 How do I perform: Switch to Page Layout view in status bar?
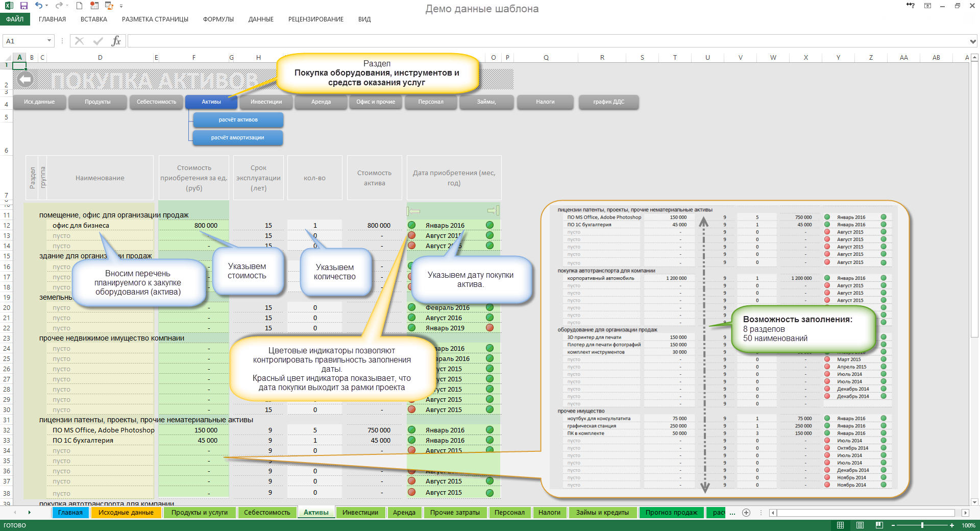(860, 525)
